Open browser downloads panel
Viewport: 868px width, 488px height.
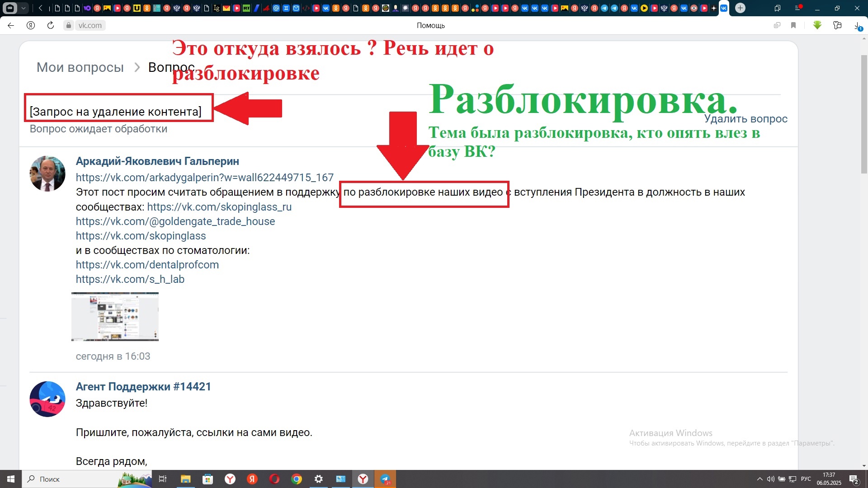858,26
